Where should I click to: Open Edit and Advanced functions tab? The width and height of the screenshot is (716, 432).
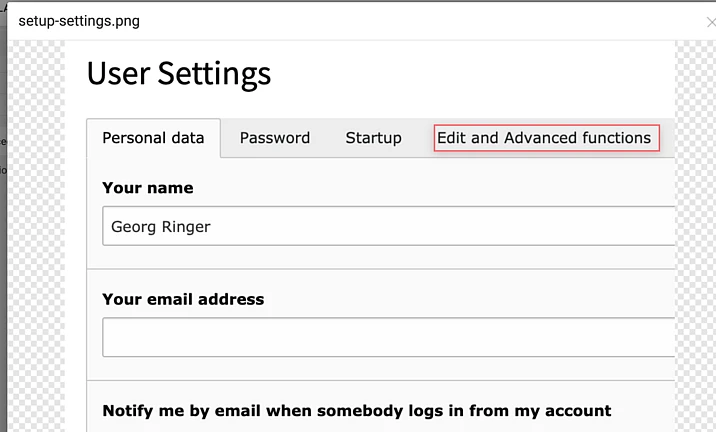tap(544, 138)
